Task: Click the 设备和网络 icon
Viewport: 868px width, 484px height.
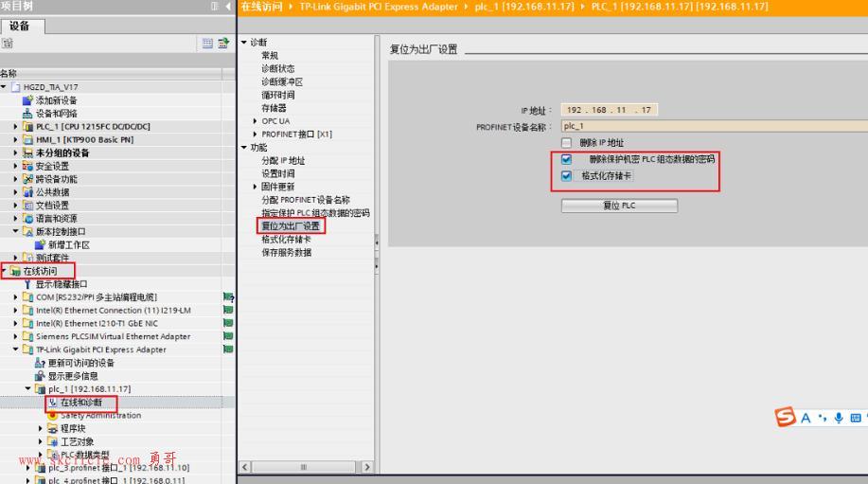Action: [x=27, y=114]
